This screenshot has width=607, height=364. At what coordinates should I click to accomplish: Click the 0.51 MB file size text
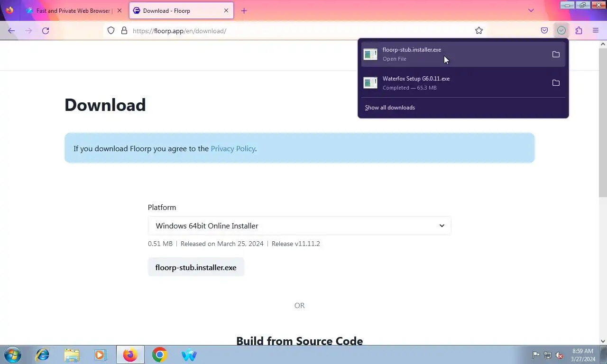click(x=160, y=244)
